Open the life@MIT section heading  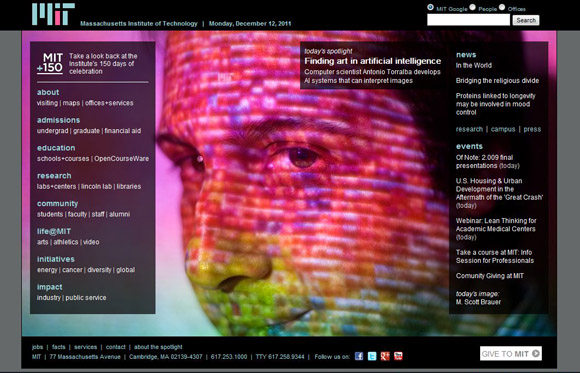pos(54,231)
